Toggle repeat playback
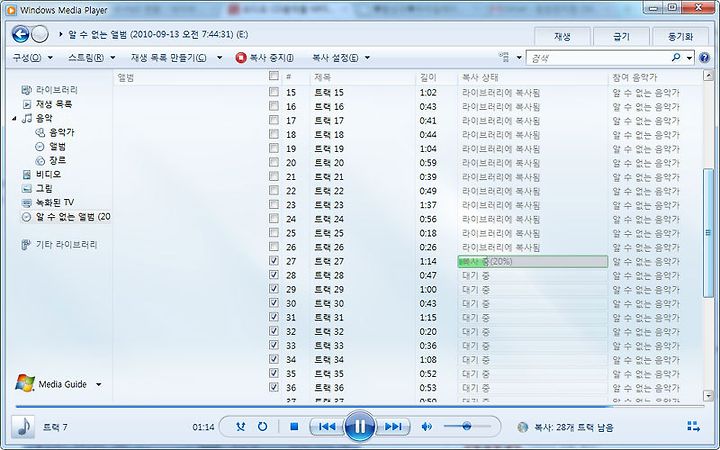The image size is (720, 450). point(262,427)
